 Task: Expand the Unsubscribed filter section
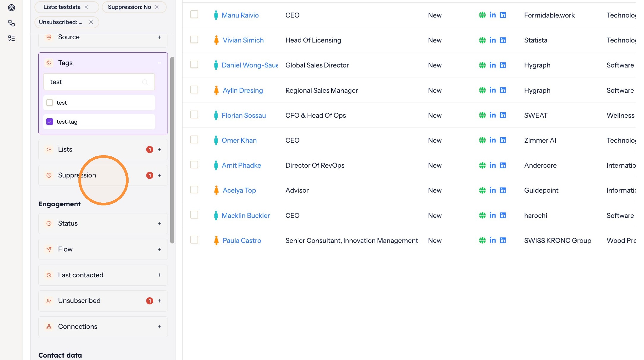click(x=160, y=301)
